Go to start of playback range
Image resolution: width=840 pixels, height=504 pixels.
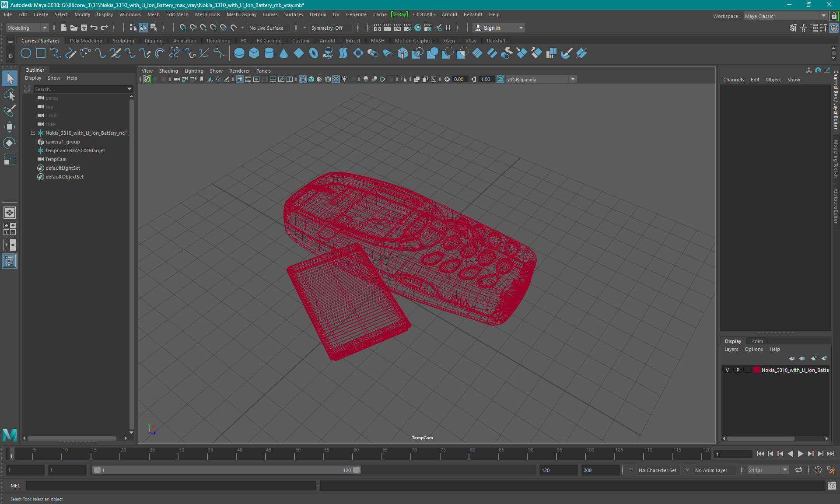(760, 454)
